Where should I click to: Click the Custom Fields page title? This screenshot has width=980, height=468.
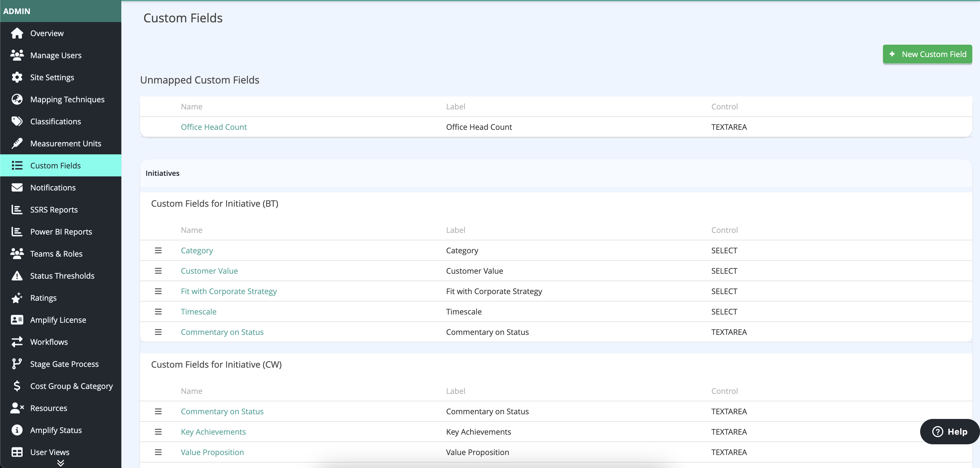coord(183,18)
